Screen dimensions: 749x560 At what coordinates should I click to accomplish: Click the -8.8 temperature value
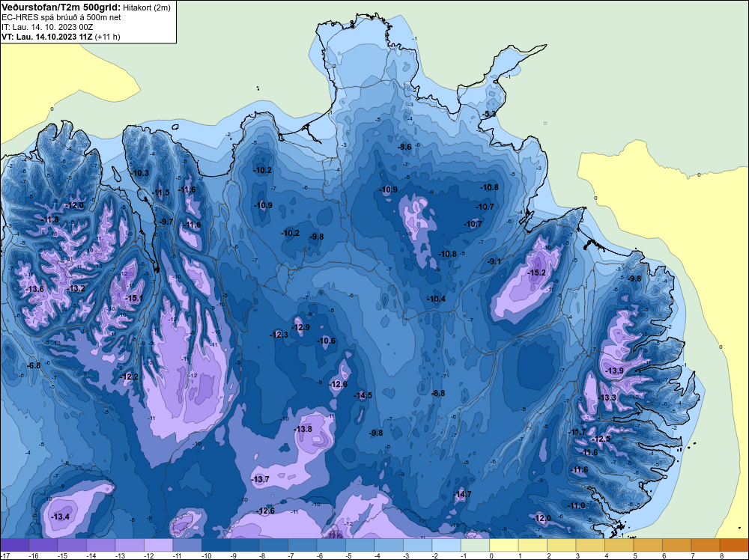pyautogui.click(x=438, y=393)
